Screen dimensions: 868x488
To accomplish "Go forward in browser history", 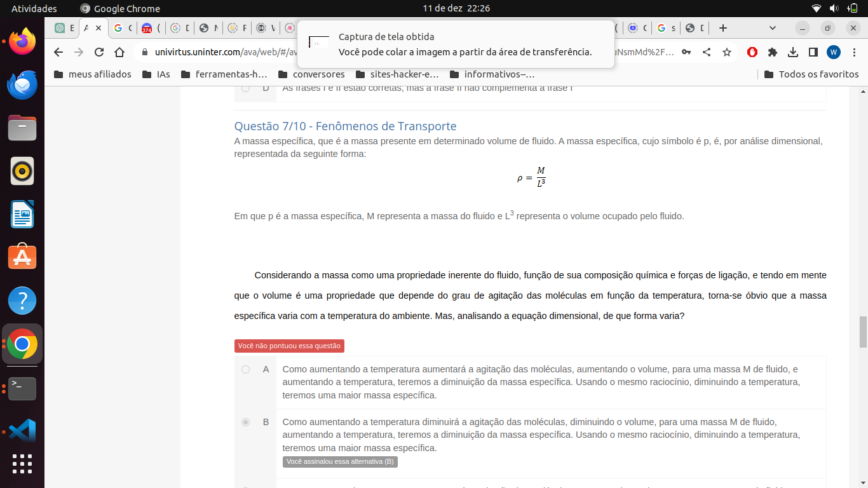I will 79,52.
